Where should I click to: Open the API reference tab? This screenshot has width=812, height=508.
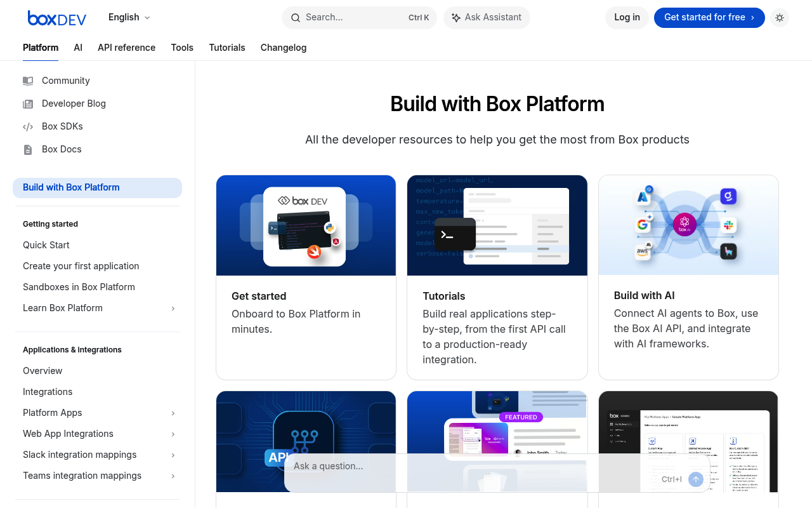pos(126,48)
